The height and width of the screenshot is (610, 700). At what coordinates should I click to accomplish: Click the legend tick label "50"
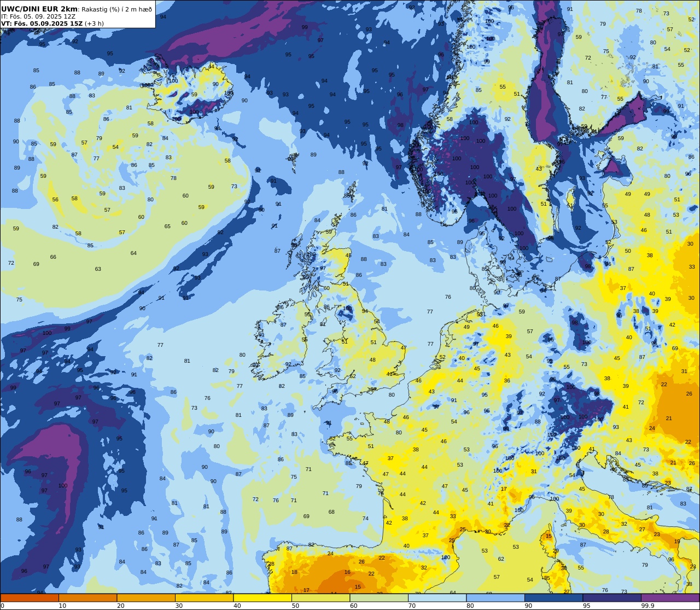(295, 606)
